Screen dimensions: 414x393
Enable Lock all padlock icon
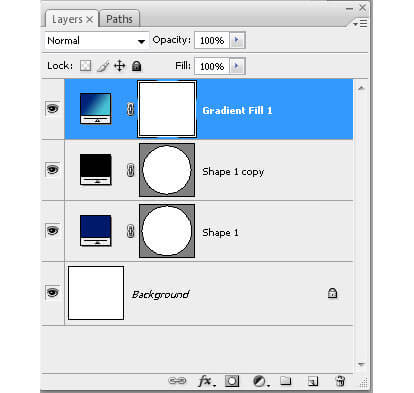click(x=136, y=66)
